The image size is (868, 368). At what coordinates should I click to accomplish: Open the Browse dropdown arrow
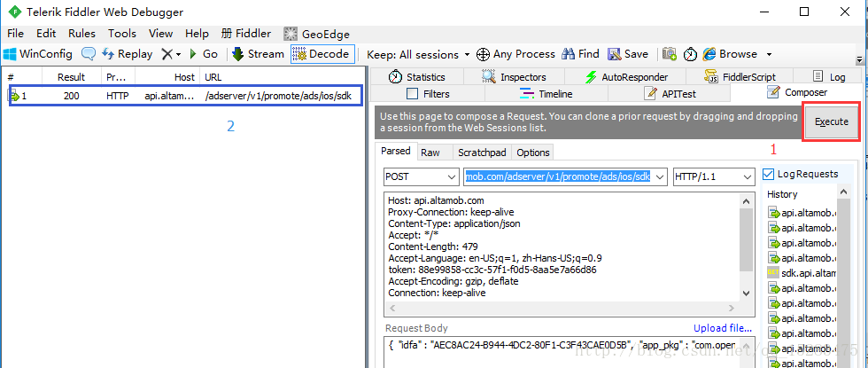(x=769, y=54)
